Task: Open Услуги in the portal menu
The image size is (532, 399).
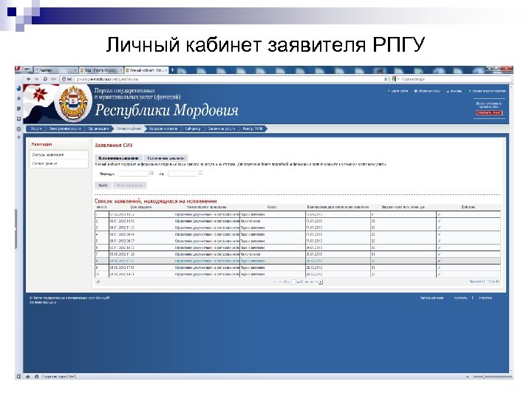Action: 36,129
